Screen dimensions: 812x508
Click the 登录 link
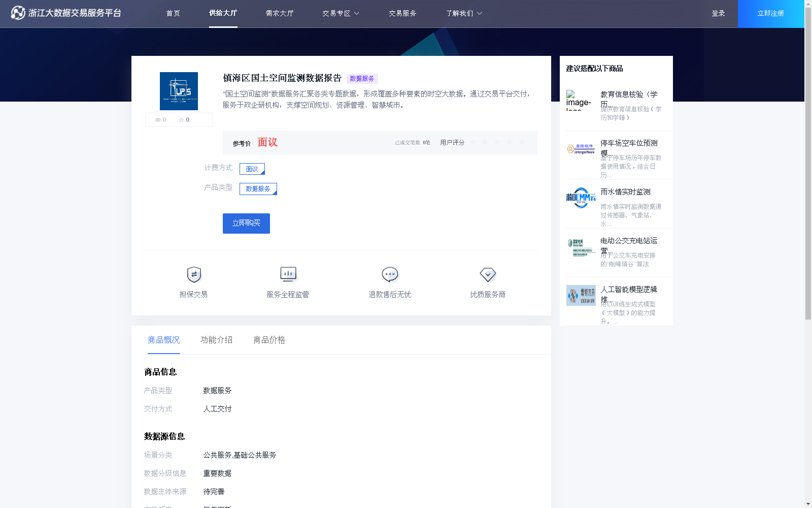[718, 14]
